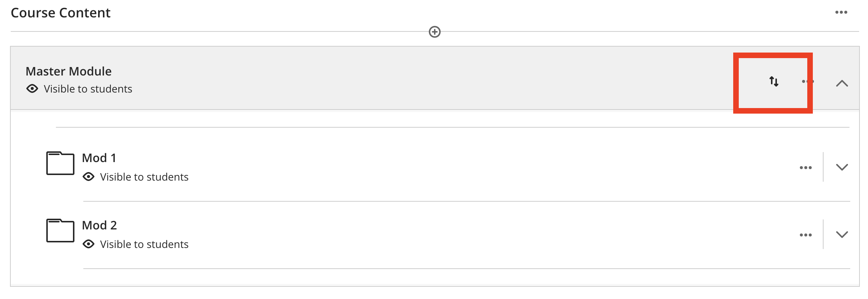Screen dimensions: 868x299
Task: Open Mod 2 'Visible to students' setting
Action: click(144, 244)
